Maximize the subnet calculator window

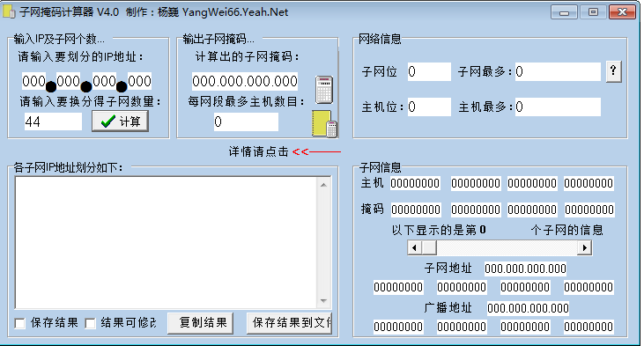pyautogui.click(x=593, y=12)
